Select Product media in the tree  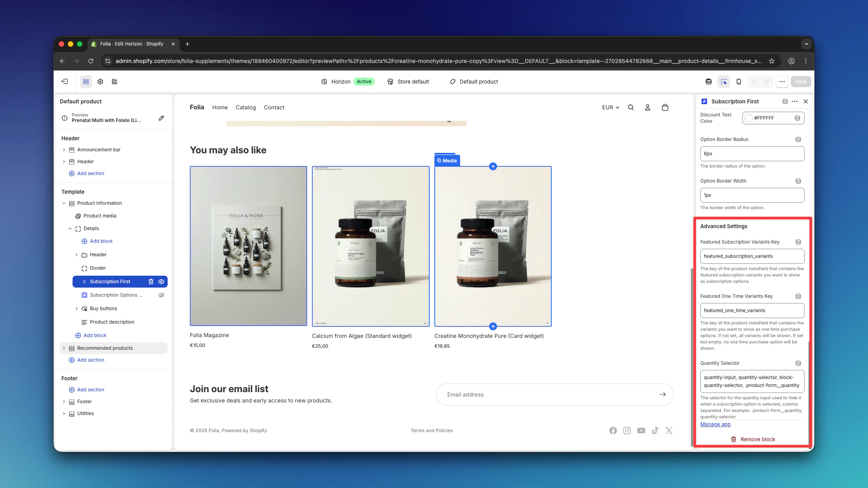(x=100, y=216)
